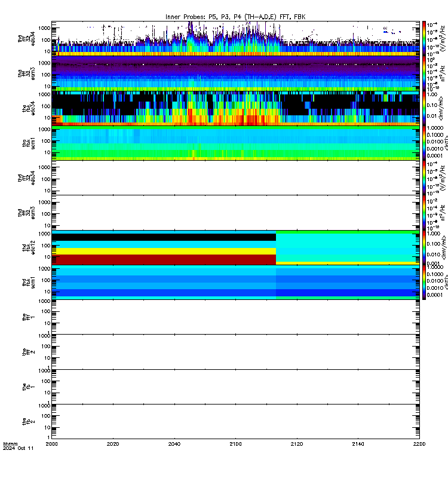Screen dimensions: 448x478
Task: Click the black-and-red "tha fbk edc34" spectrogram panel
Action: (235, 108)
